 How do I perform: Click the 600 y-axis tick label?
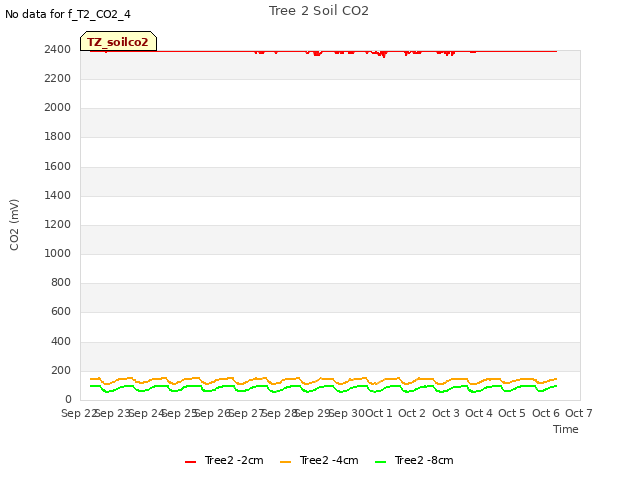coord(61,311)
